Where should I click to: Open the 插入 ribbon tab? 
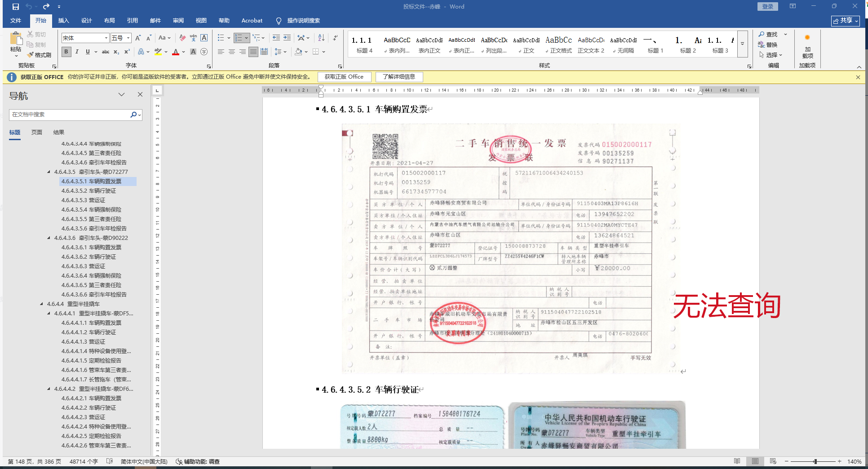point(63,21)
